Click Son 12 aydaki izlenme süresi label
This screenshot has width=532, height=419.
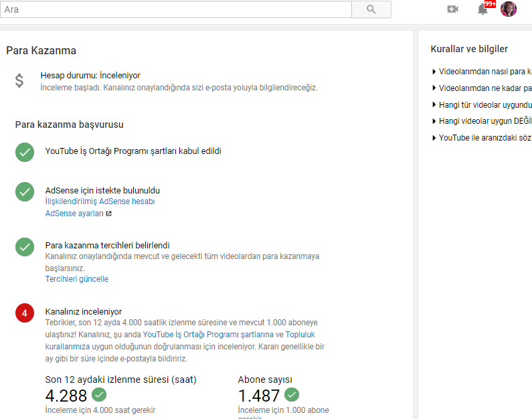[x=120, y=380]
